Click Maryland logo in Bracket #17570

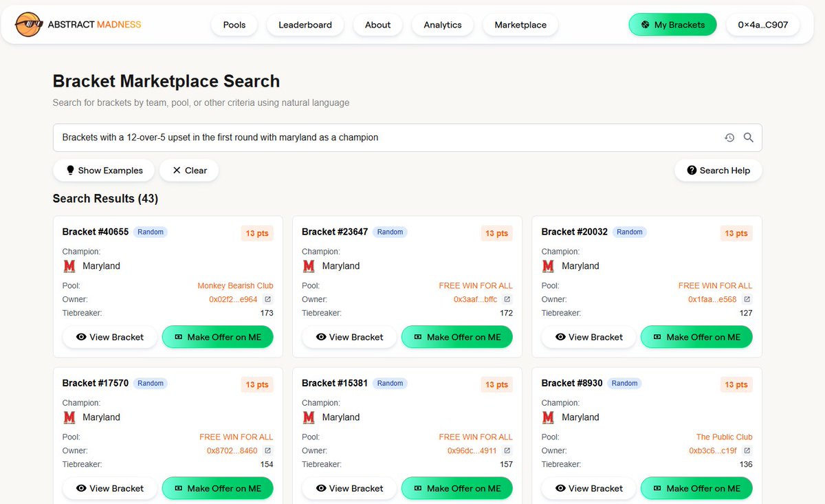click(x=69, y=417)
